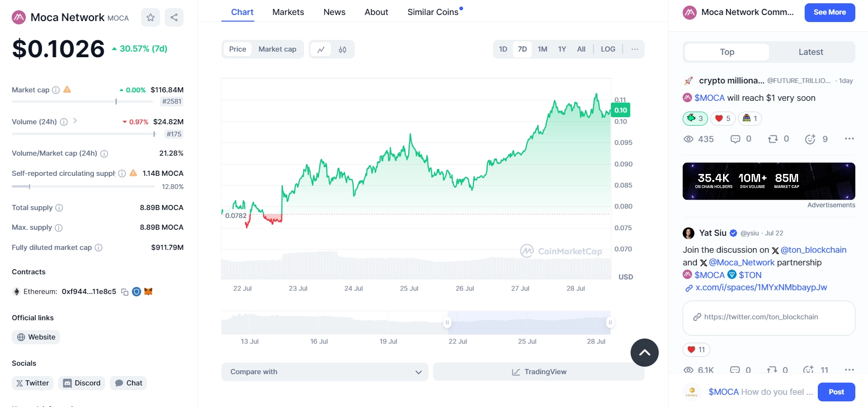Open x.com/i/spaces link in Yat Siu post
The height and width of the screenshot is (407, 868).
click(761, 287)
